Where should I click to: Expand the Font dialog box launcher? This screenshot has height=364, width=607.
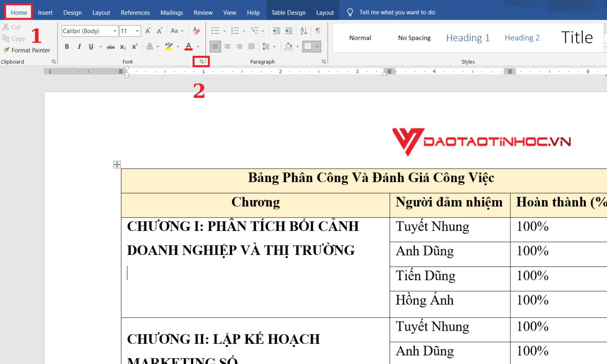202,61
